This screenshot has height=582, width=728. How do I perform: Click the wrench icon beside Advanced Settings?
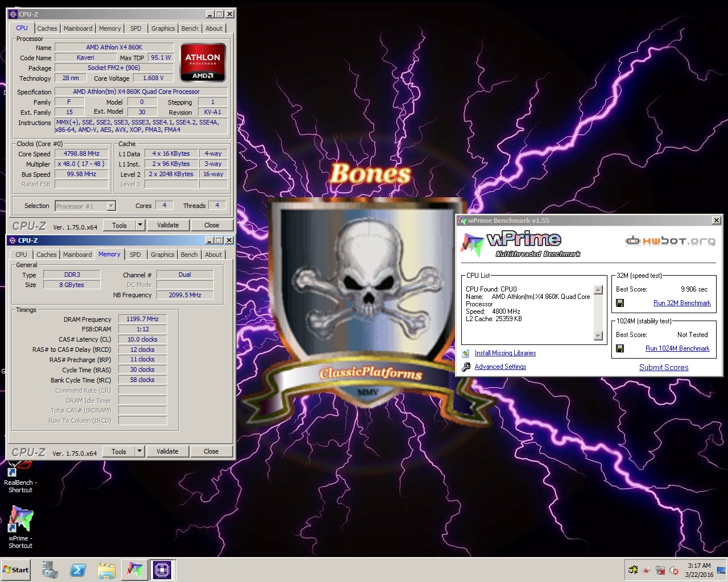coord(466,367)
